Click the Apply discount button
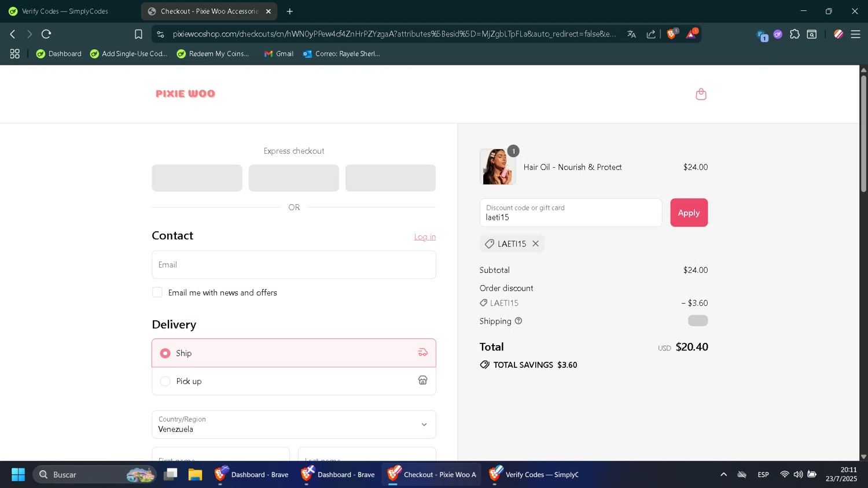868x488 pixels. (689, 213)
